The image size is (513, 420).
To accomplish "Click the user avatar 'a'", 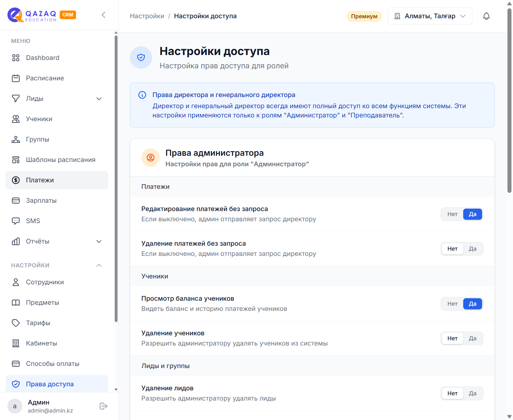I will click(x=15, y=406).
